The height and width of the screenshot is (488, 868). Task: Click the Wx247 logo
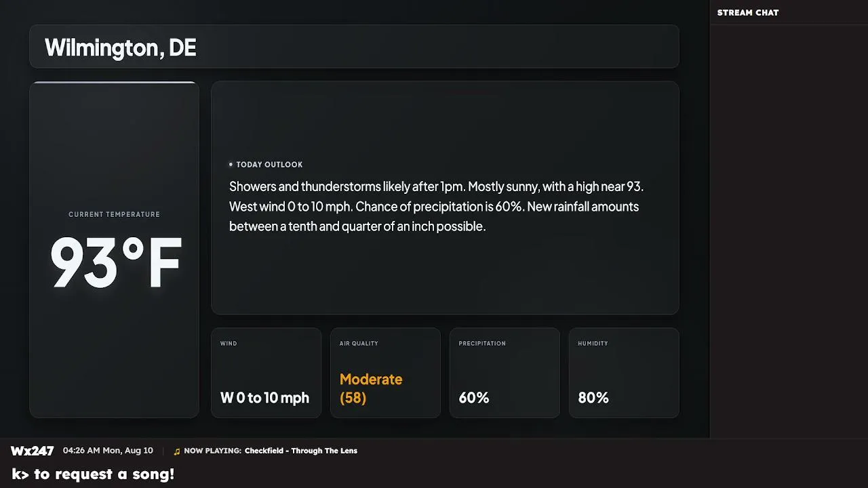pos(32,451)
